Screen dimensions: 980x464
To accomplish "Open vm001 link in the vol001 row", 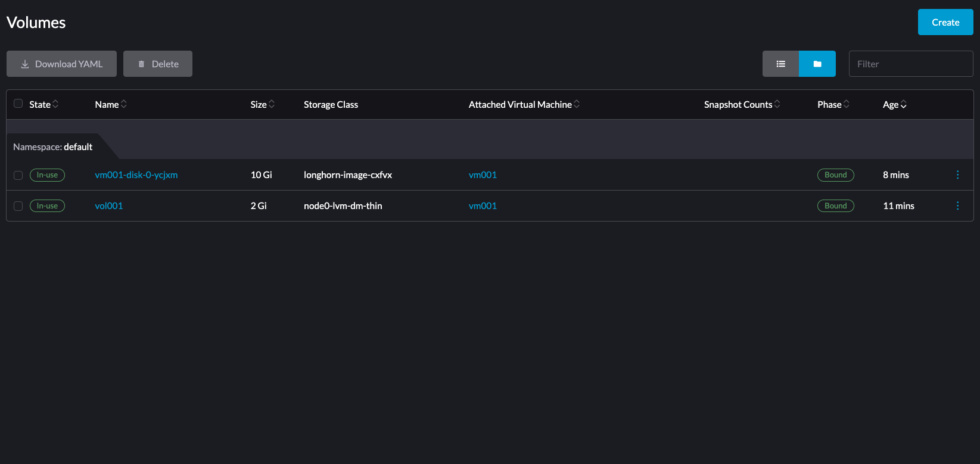I will [x=483, y=205].
